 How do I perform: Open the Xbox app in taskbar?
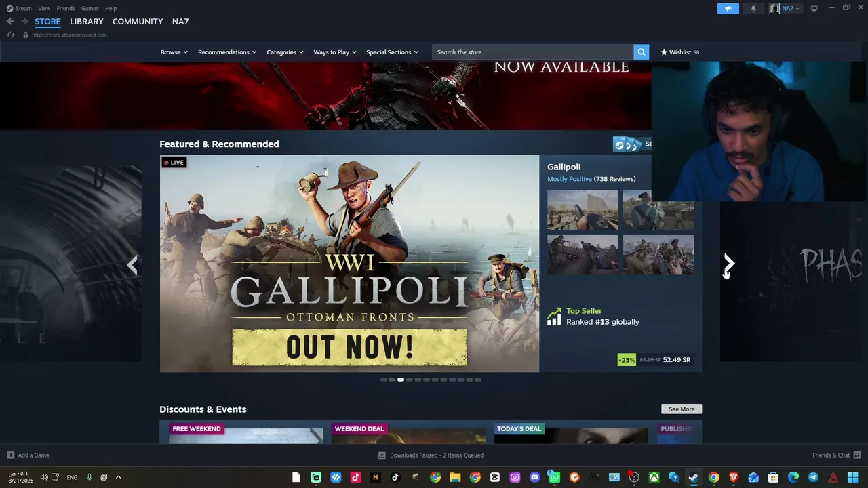(654, 477)
